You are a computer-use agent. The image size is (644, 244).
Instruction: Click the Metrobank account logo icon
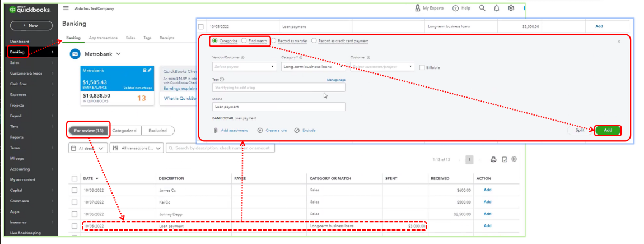pyautogui.click(x=74, y=54)
